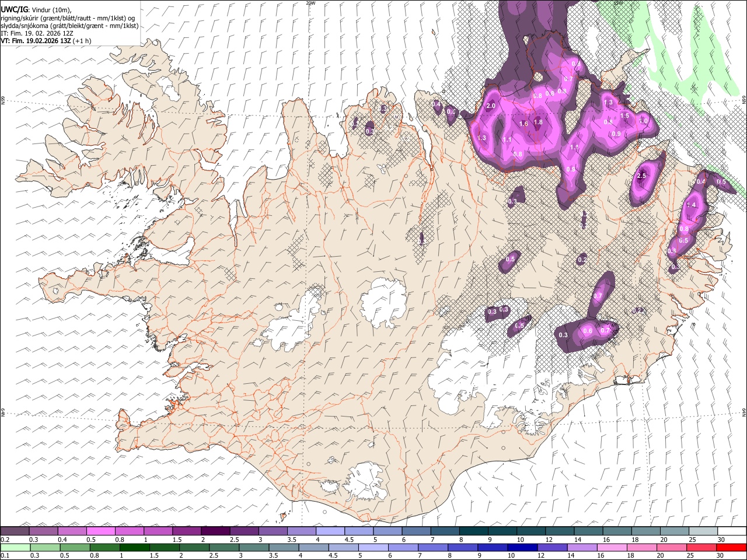Viewport: 747px width, 560px height.
Task: Click the 20W longitude label at top
Action: tap(310, 3)
